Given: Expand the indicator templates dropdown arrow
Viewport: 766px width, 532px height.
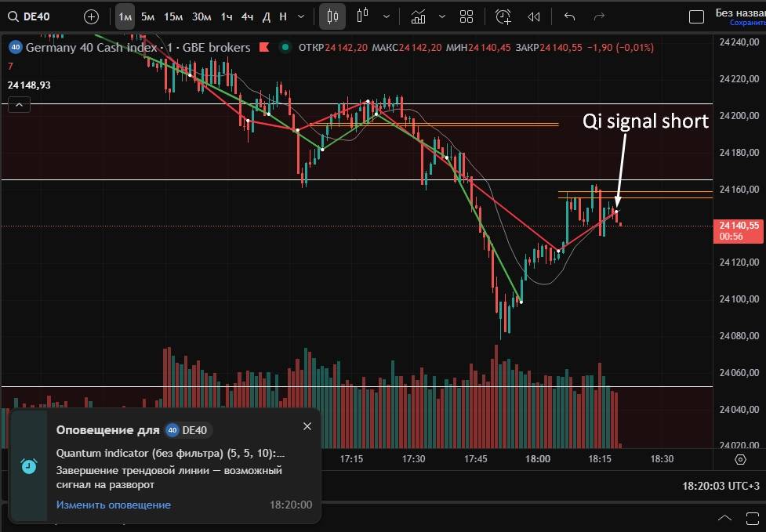Looking at the screenshot, I should (x=442, y=16).
